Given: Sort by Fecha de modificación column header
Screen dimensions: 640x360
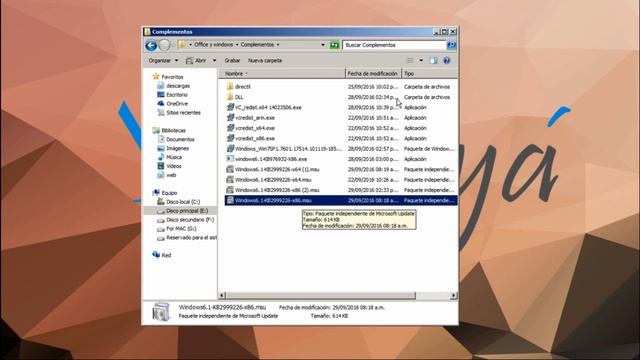Looking at the screenshot, I should pos(373,73).
